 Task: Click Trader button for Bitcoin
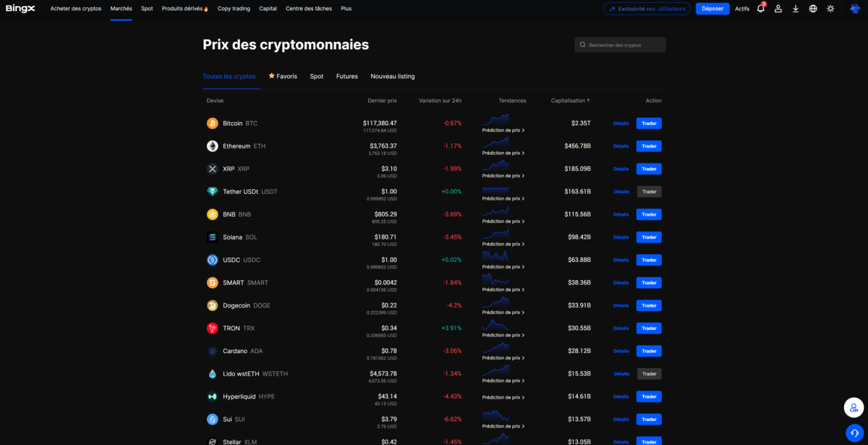(x=649, y=124)
